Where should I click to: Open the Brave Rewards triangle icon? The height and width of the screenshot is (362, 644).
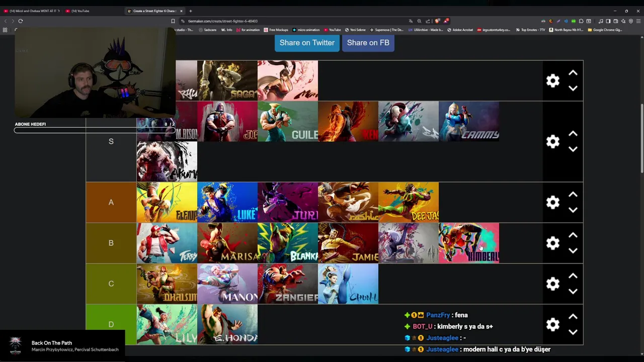click(x=446, y=21)
